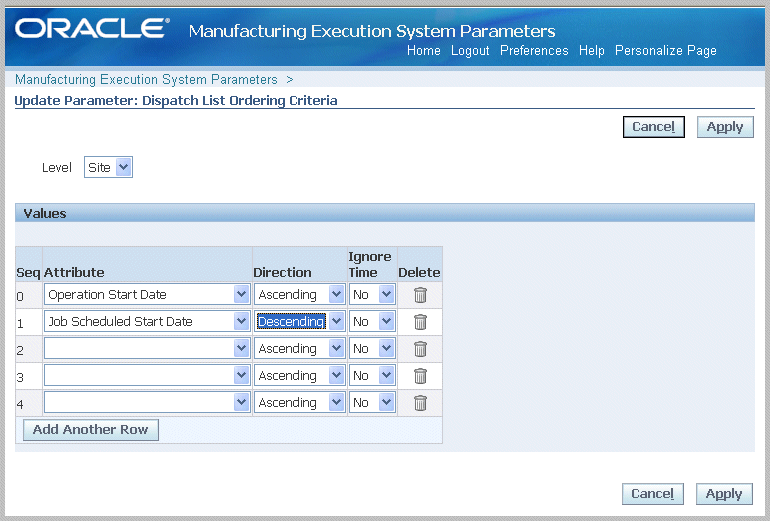Open the Direction dropdown for sequence 3
The height and width of the screenshot is (521, 770).
pos(299,376)
